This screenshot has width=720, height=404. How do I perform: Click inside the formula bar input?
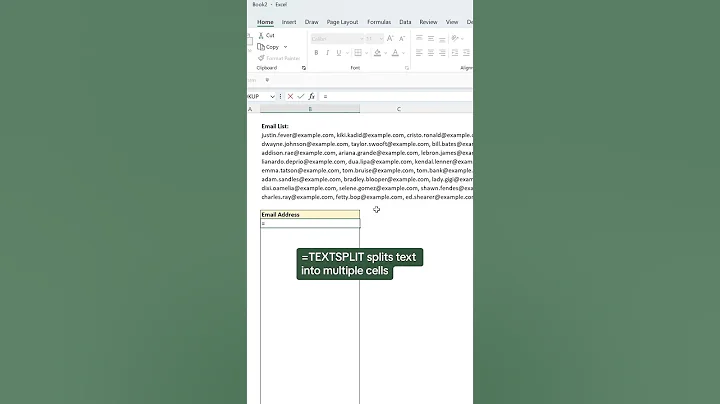[396, 96]
